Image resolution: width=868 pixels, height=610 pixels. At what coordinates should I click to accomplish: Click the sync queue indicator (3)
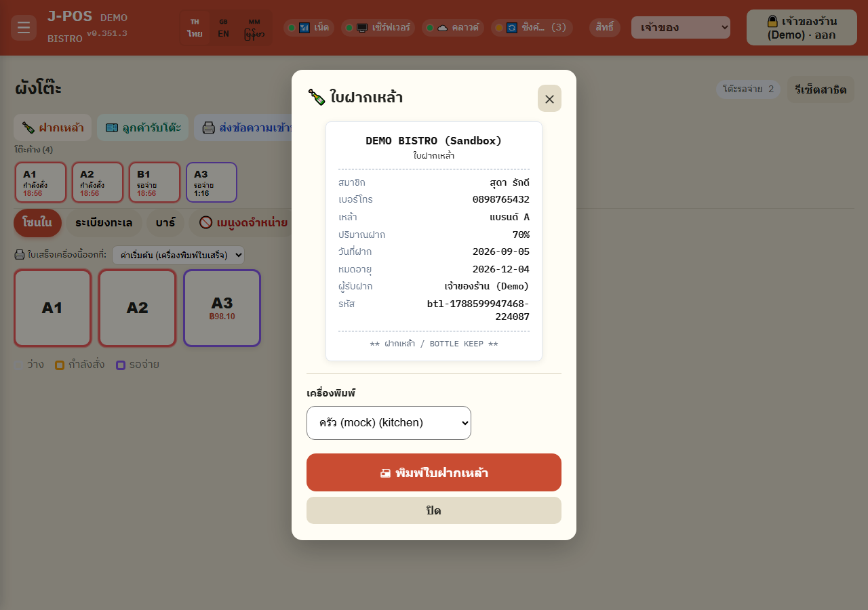[532, 28]
